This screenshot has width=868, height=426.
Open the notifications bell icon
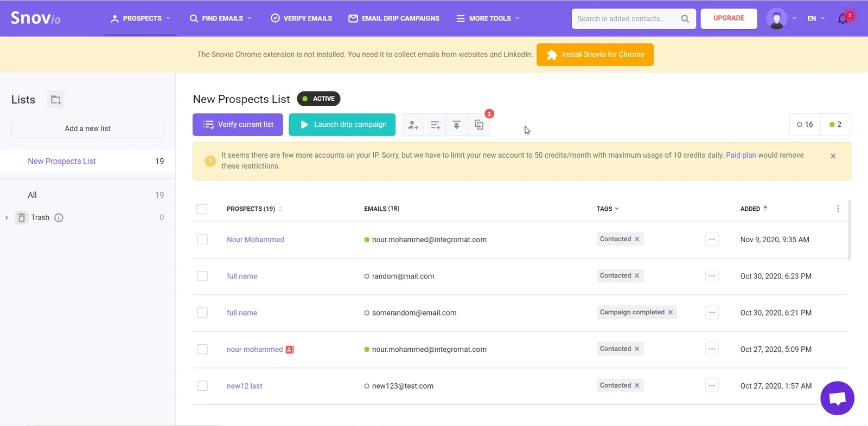(x=843, y=18)
